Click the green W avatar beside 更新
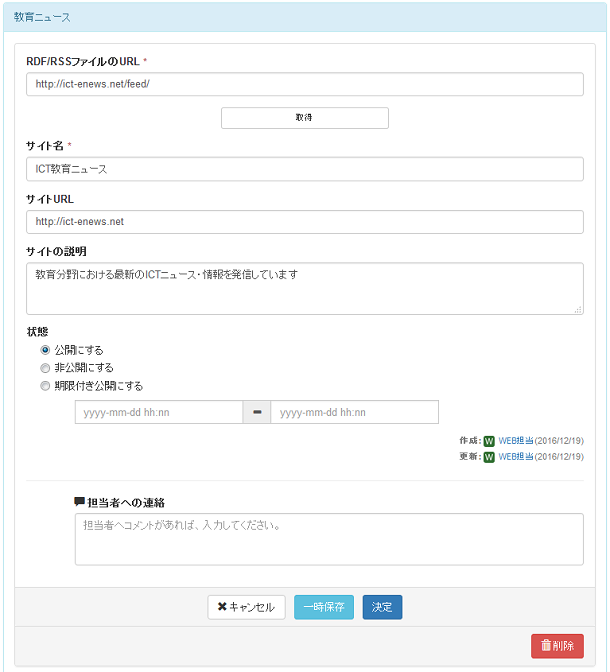This screenshot has height=672, width=610. [x=489, y=457]
